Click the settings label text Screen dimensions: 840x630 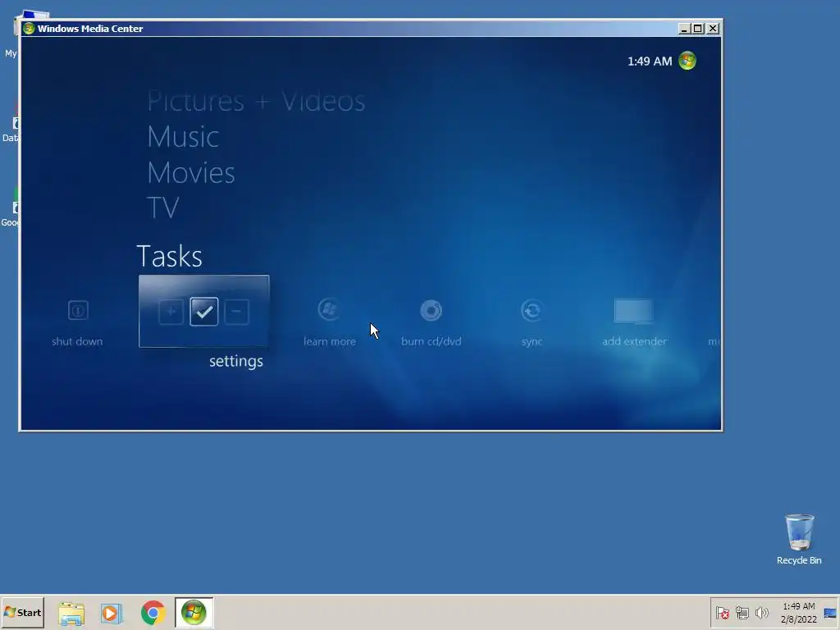coord(236,361)
